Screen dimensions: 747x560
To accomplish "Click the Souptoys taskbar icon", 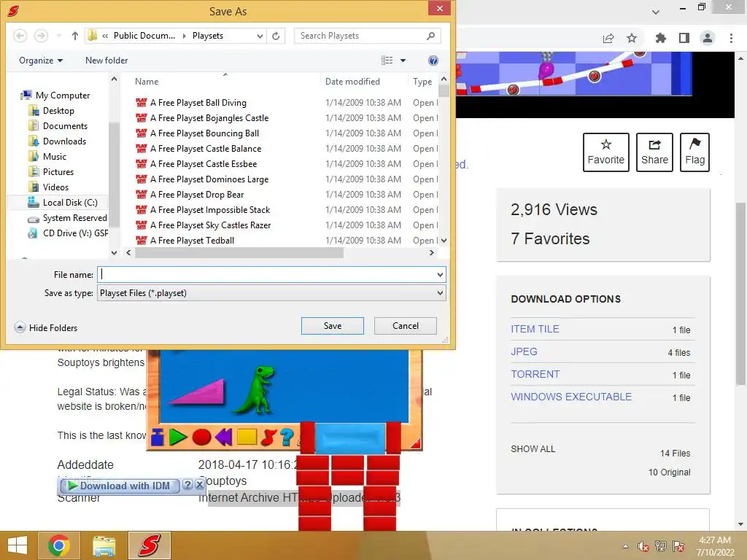I will click(x=149, y=545).
